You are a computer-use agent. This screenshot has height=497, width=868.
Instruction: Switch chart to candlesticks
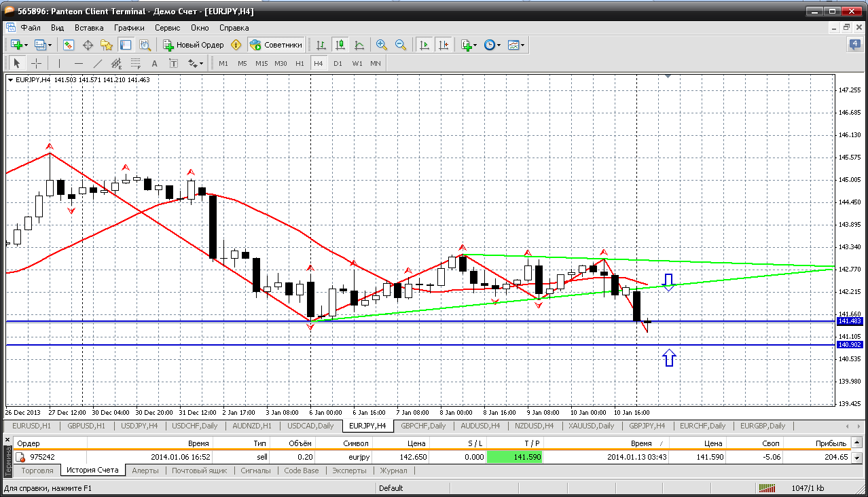(x=340, y=45)
